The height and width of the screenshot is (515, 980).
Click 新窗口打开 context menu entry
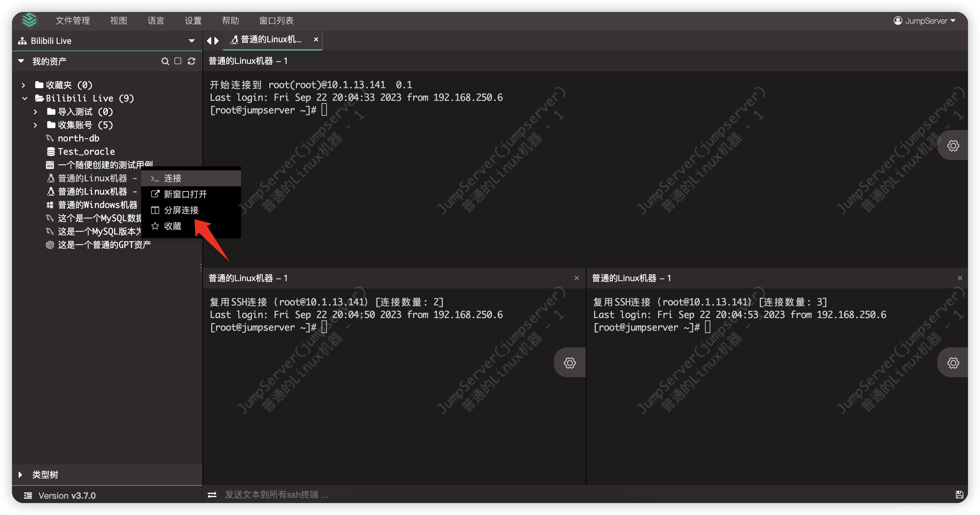[x=185, y=194]
